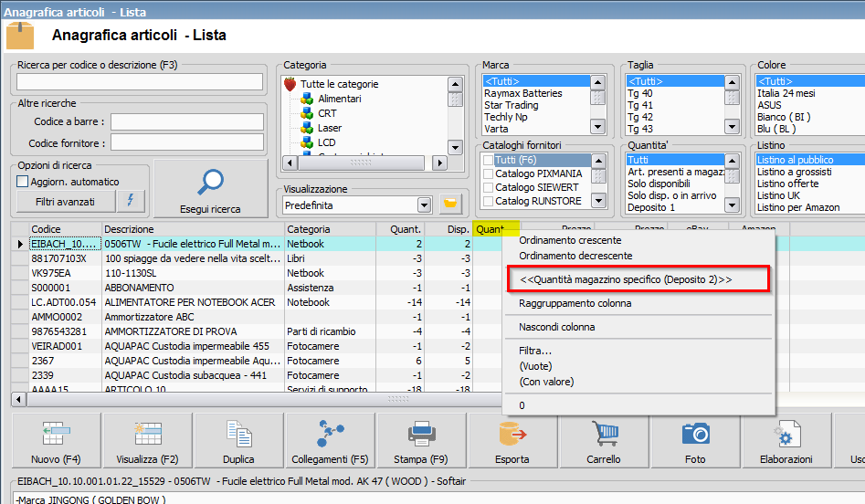Viewport: 865px width, 504px height.
Task: Choose (Vuote) filter entry
Action: pos(535,366)
